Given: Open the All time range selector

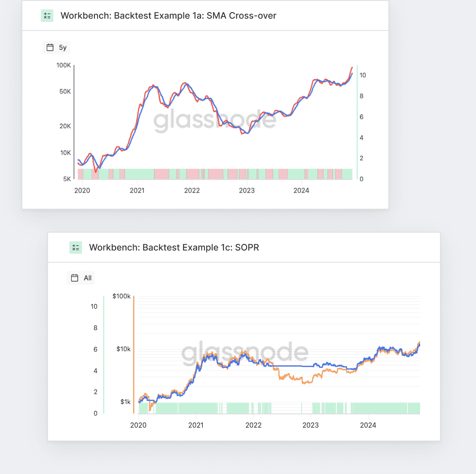Looking at the screenshot, I should 81,278.
